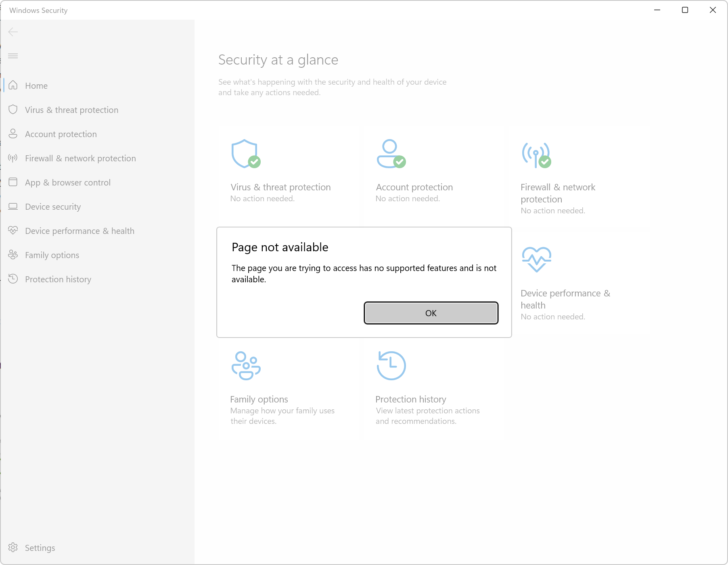Open the Account protection person tile icon
Viewport: 728px width, 565px height.
pos(391,154)
